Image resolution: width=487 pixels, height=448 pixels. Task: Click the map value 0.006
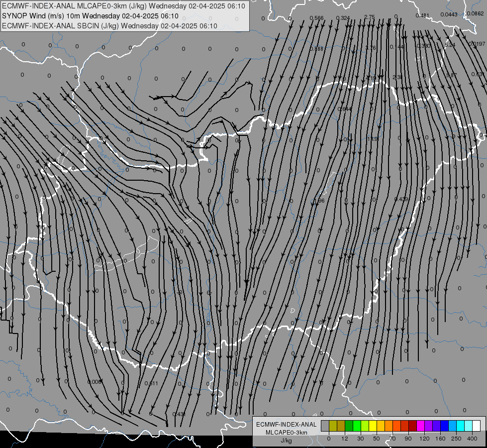[x=95, y=382]
